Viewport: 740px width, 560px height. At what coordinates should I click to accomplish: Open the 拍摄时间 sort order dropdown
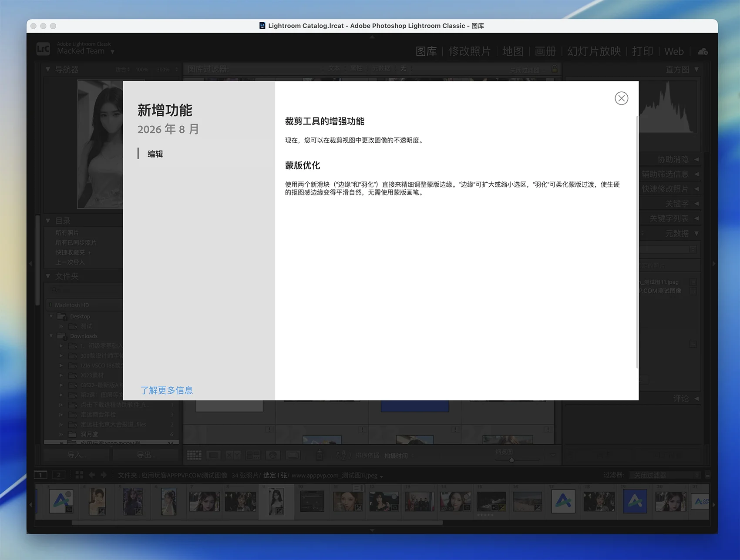(399, 456)
